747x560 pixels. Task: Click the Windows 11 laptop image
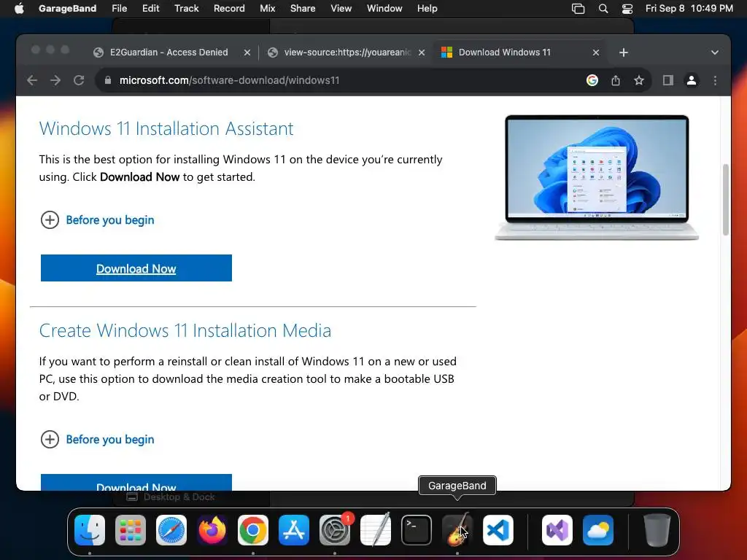pyautogui.click(x=597, y=177)
